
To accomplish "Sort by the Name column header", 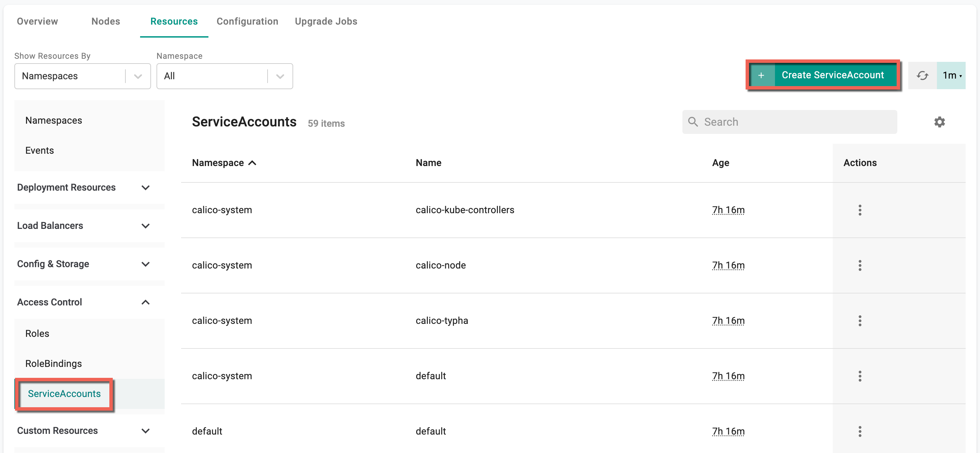I will click(x=428, y=163).
